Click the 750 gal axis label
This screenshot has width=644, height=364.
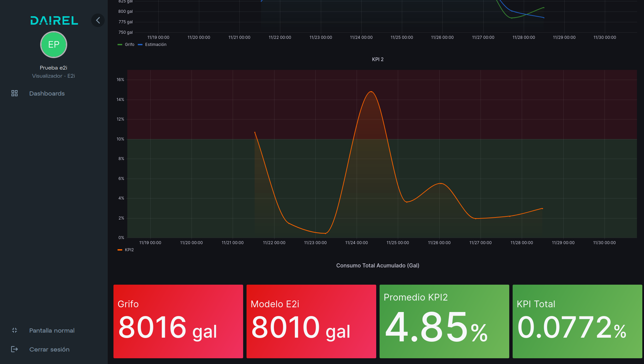click(126, 32)
